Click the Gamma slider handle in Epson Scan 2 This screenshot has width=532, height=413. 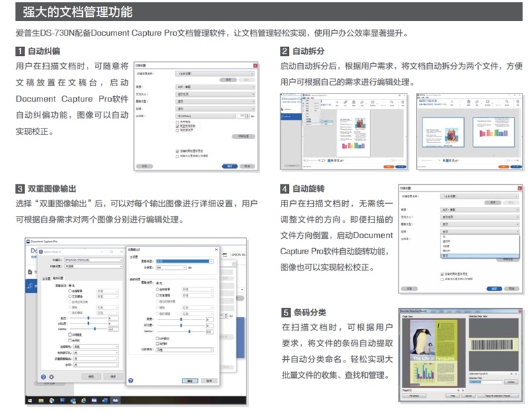click(95, 329)
